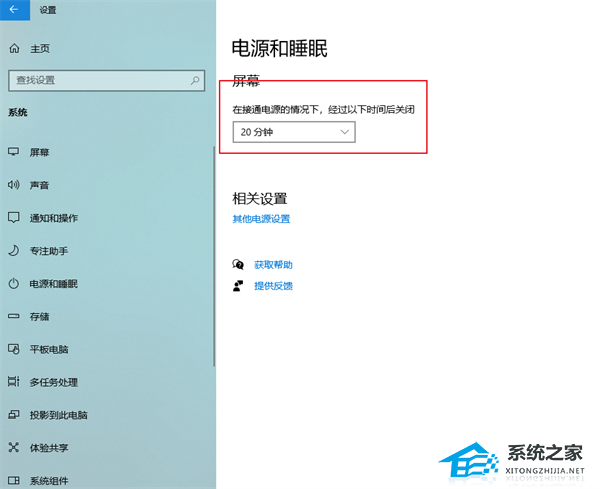This screenshot has height=489, width=600.
Task: Click the 获取帮助 link
Action: (x=273, y=264)
